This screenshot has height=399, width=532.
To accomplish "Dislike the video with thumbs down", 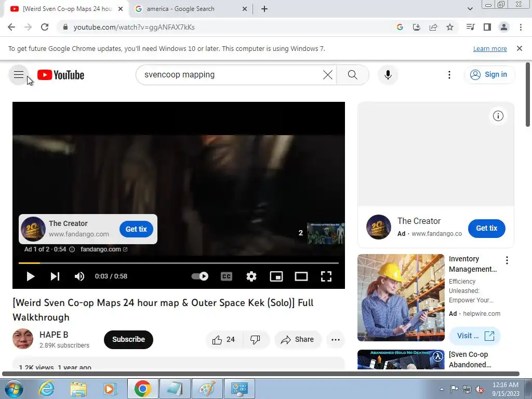I will [255, 340].
